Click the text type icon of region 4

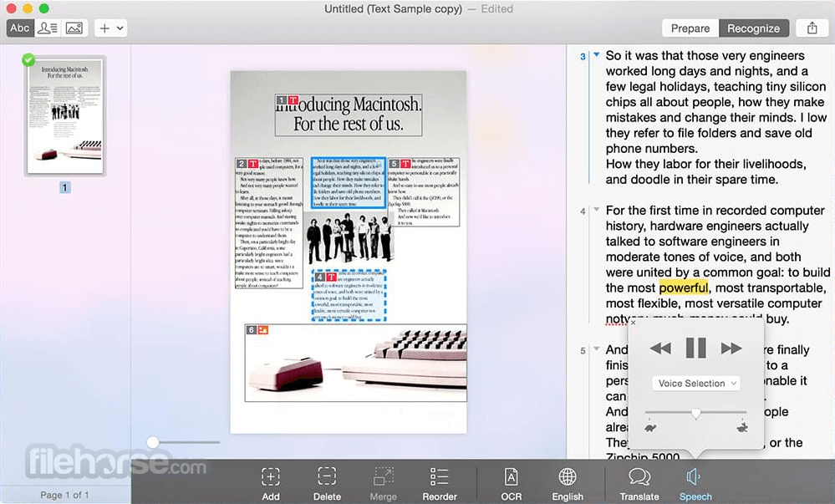(331, 277)
